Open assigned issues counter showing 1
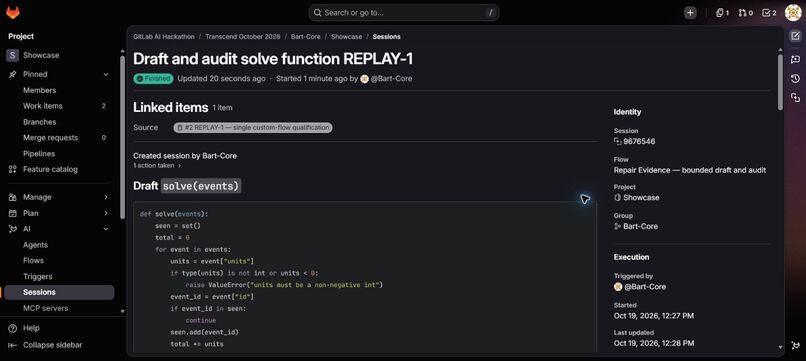This screenshot has height=361, width=806. (x=722, y=13)
